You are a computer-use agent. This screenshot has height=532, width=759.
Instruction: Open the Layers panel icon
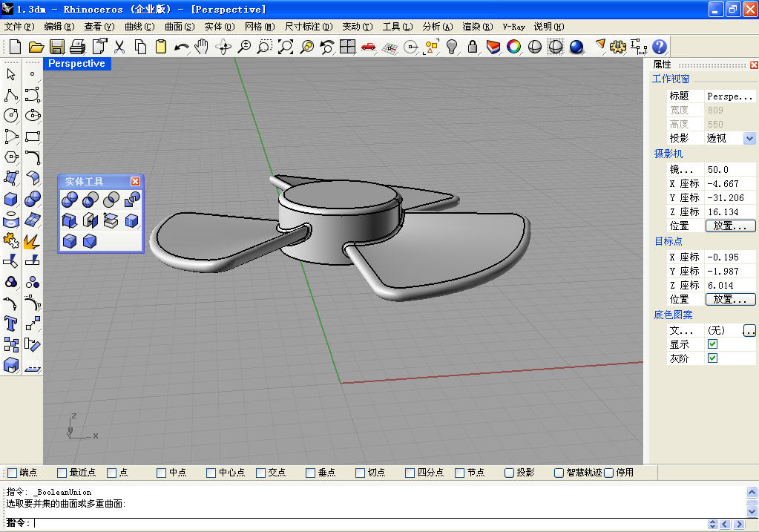coord(493,47)
